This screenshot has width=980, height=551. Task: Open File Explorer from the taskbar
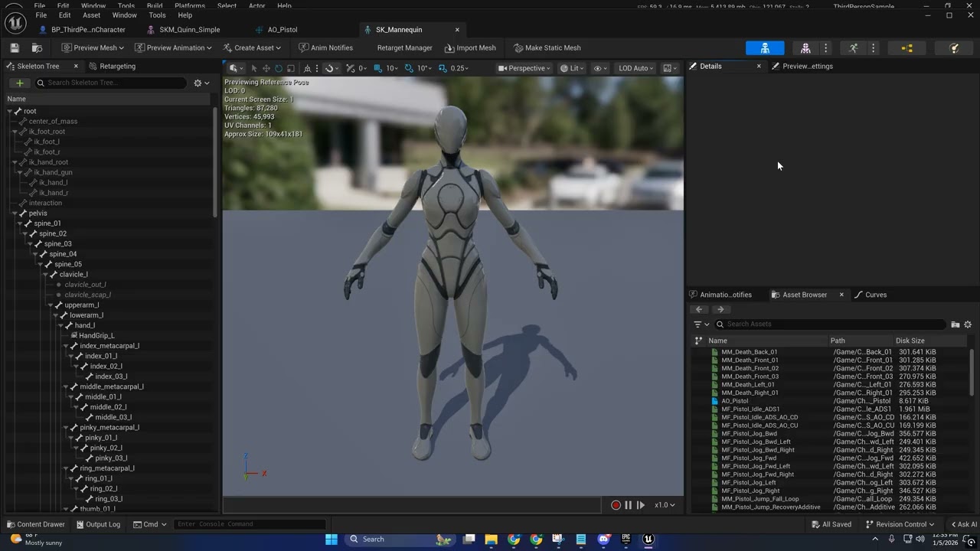(491, 539)
